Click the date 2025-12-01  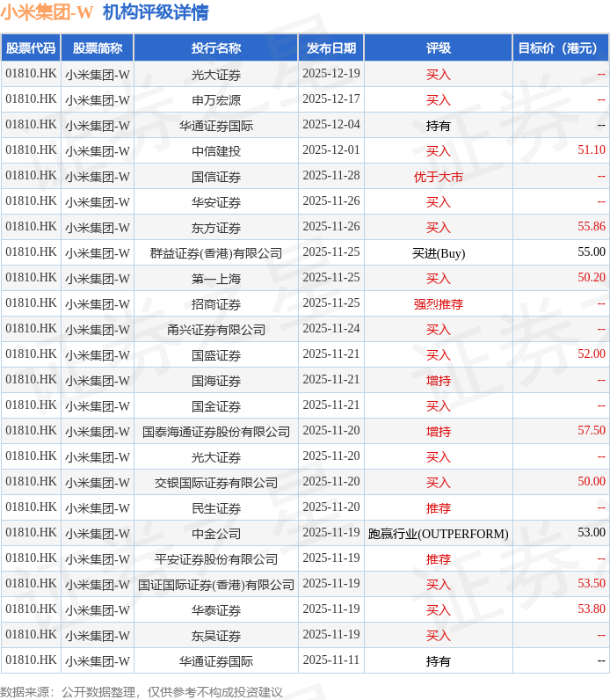click(x=331, y=149)
